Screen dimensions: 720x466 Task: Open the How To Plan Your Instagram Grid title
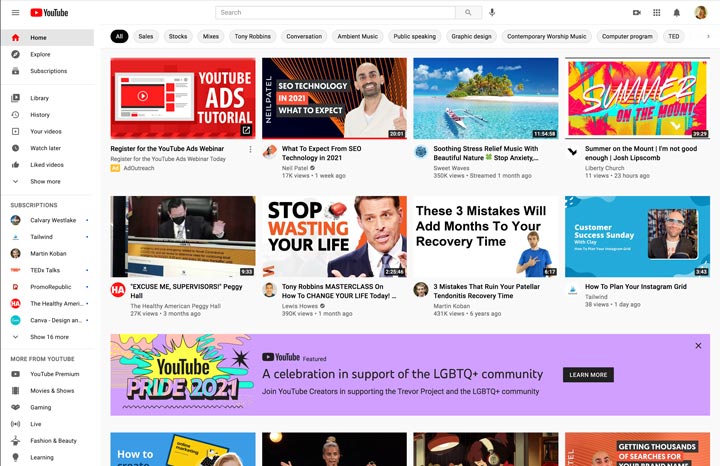[x=636, y=286]
